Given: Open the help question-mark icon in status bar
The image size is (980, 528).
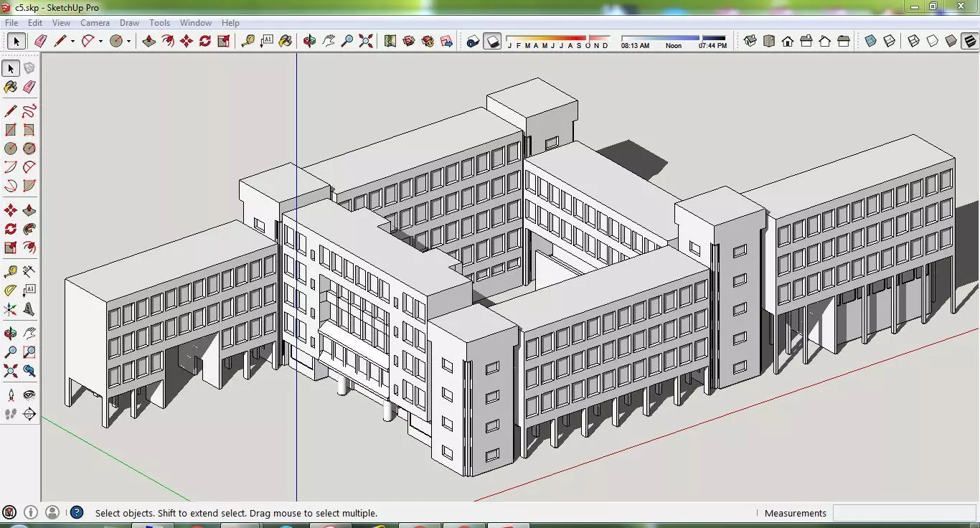Looking at the screenshot, I should [x=77, y=512].
